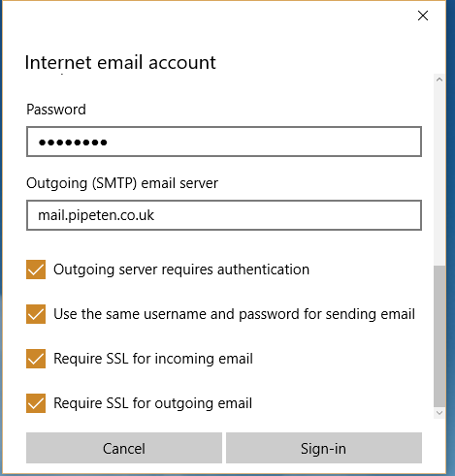Click the 'Outgoing (SMTP) email server' label
The width and height of the screenshot is (455, 476).
pyautogui.click(x=122, y=183)
